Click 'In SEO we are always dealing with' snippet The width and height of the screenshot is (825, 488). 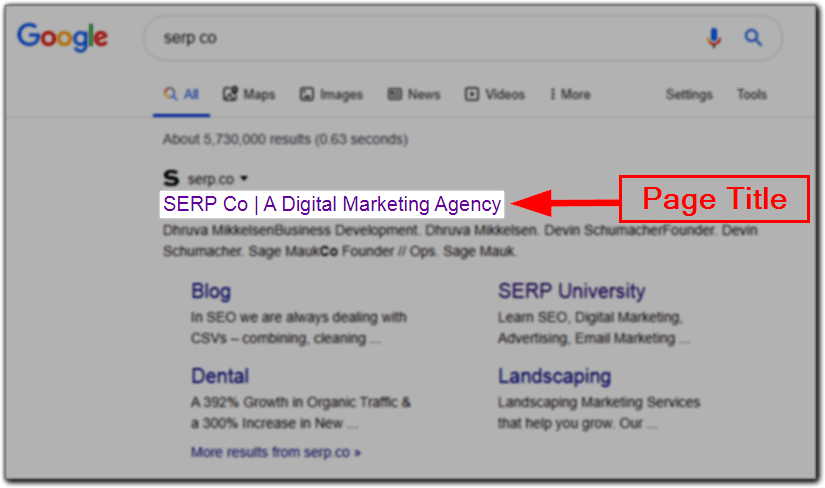tap(298, 328)
